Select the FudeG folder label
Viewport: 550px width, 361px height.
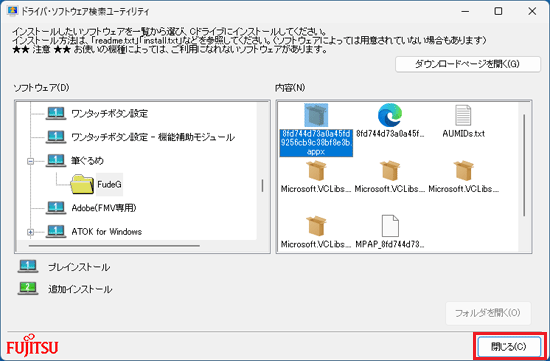(109, 185)
